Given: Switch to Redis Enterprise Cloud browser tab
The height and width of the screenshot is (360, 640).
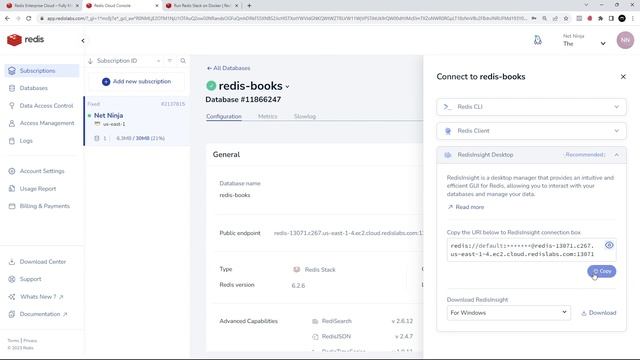Looking at the screenshot, I should coord(41,6).
